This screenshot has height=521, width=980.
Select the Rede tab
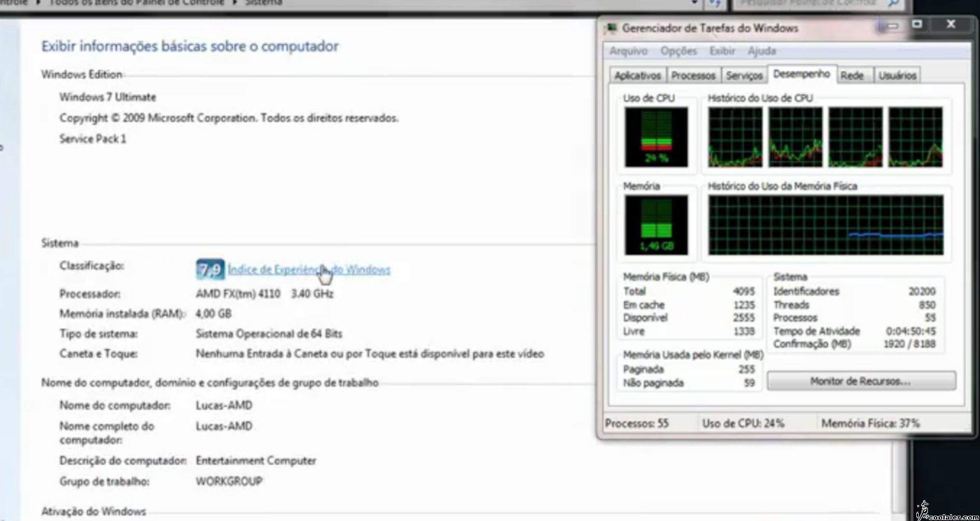click(852, 76)
